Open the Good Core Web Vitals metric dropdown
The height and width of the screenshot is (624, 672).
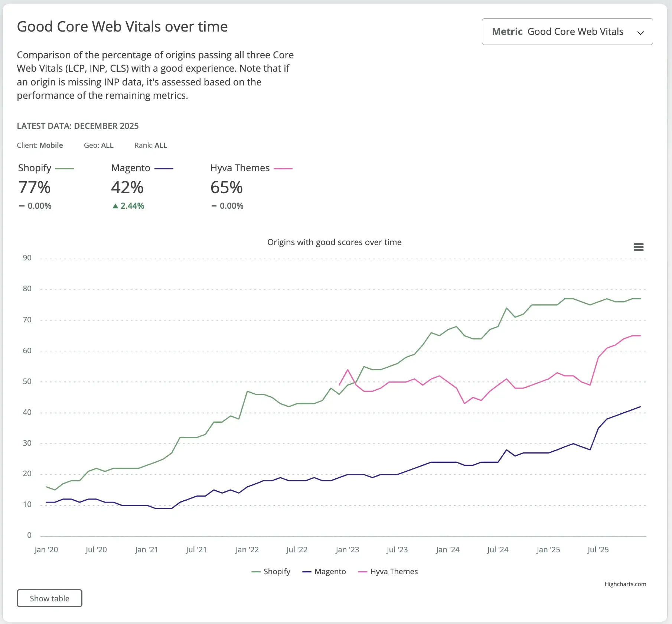pos(567,32)
